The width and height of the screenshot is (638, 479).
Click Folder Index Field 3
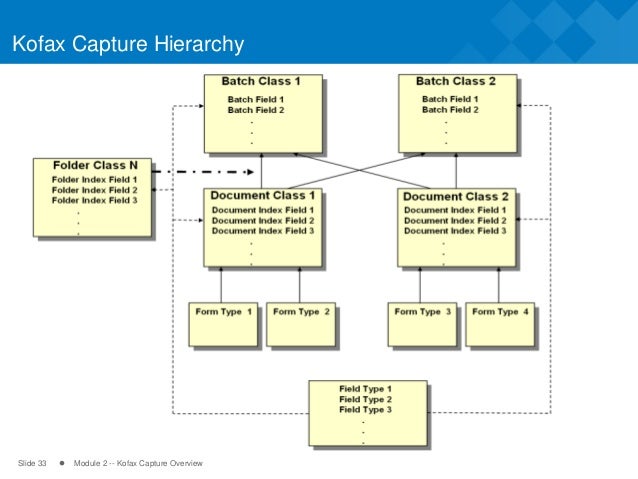pyautogui.click(x=94, y=200)
